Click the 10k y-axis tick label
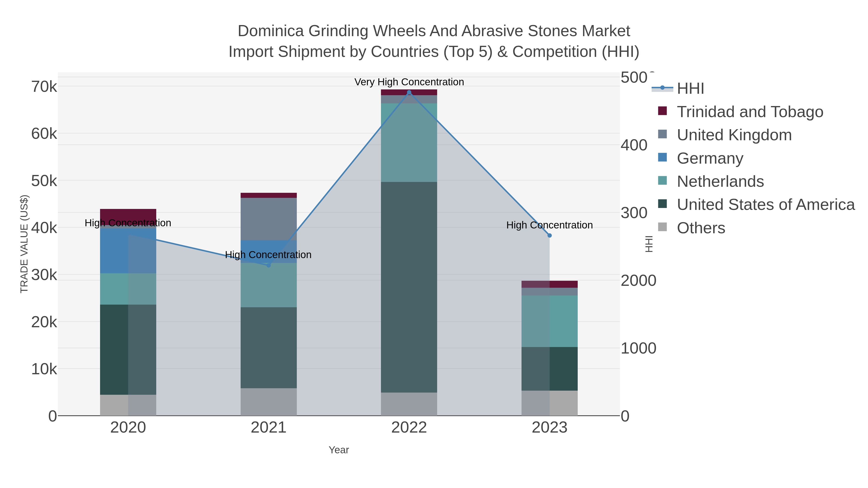The width and height of the screenshot is (868, 488). 44,369
